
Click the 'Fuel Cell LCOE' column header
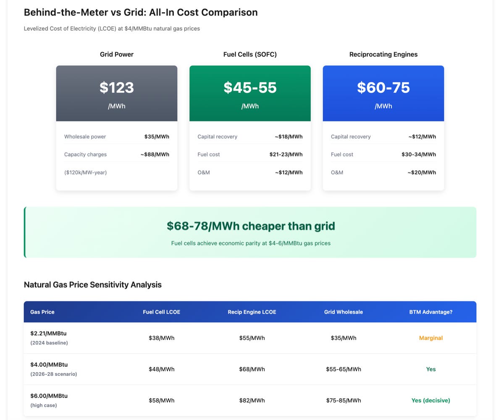coord(161,312)
